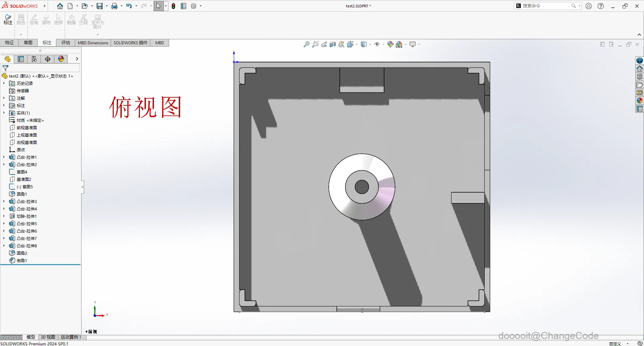The width and height of the screenshot is (644, 346).
Task: Activate the Zoom to Area tool
Action: tap(315, 44)
